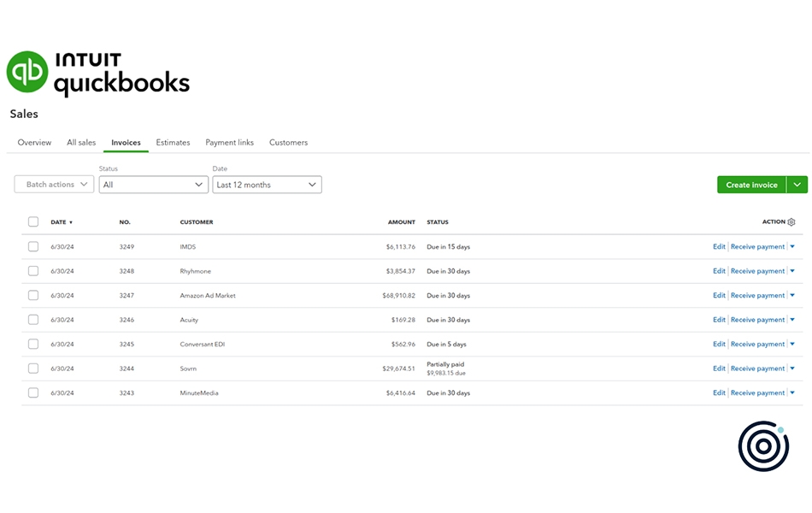This screenshot has height=513, width=812.
Task: Open action arrow for IMDS invoice
Action: tap(792, 246)
